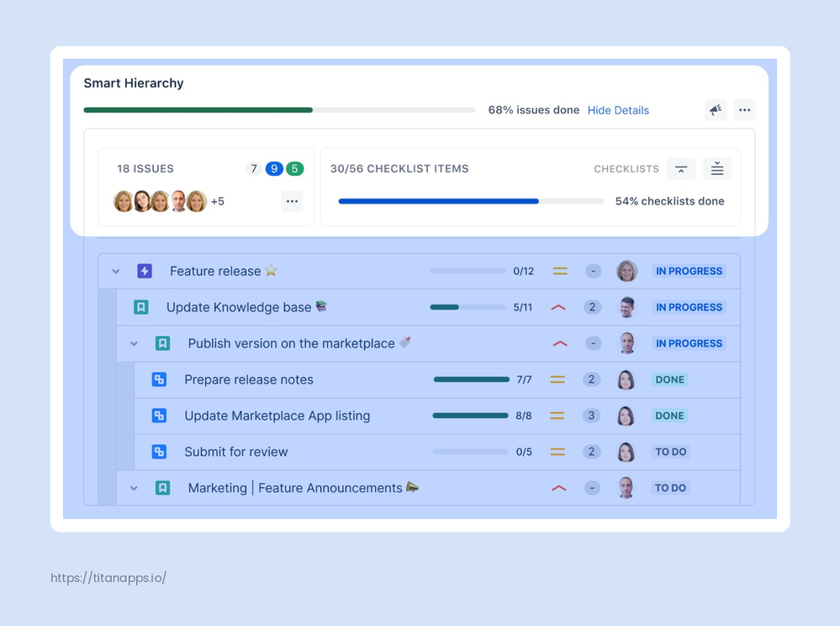Click the medium priority icon of Prepare release notes
Screen dimensions: 840x626
(x=557, y=379)
